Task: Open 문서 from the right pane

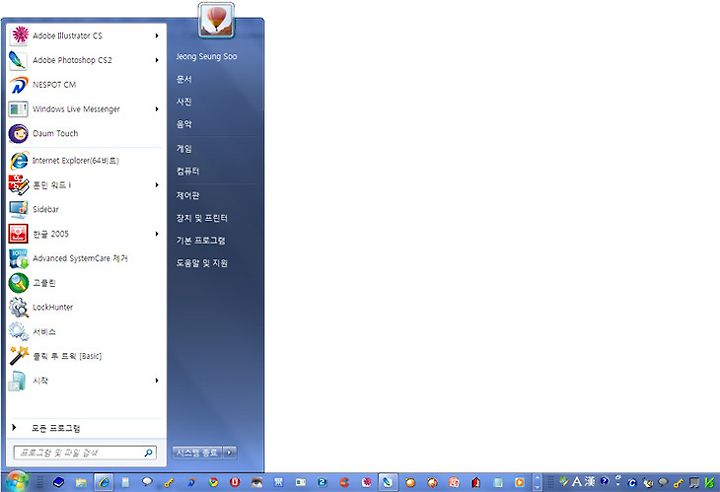Action: point(184,79)
